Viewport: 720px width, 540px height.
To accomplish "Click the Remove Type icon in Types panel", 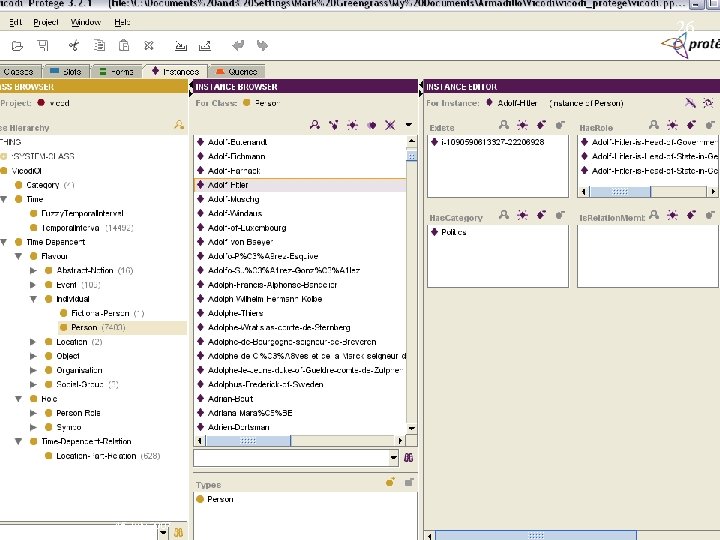I will pyautogui.click(x=409, y=482).
